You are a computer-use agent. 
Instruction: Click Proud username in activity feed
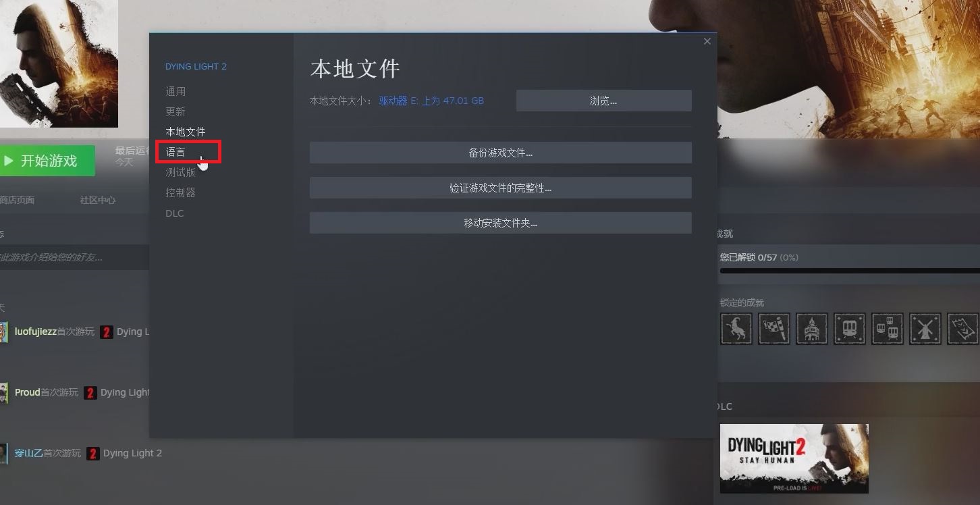pos(28,392)
